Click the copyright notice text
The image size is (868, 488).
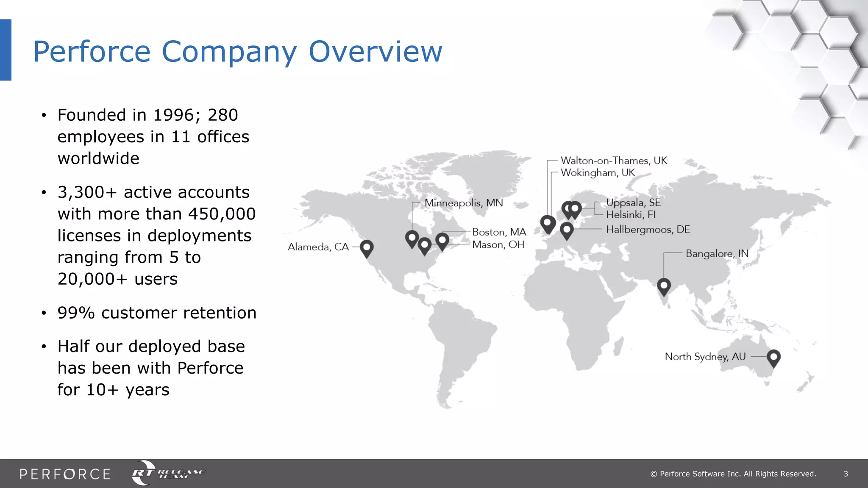[733, 474]
